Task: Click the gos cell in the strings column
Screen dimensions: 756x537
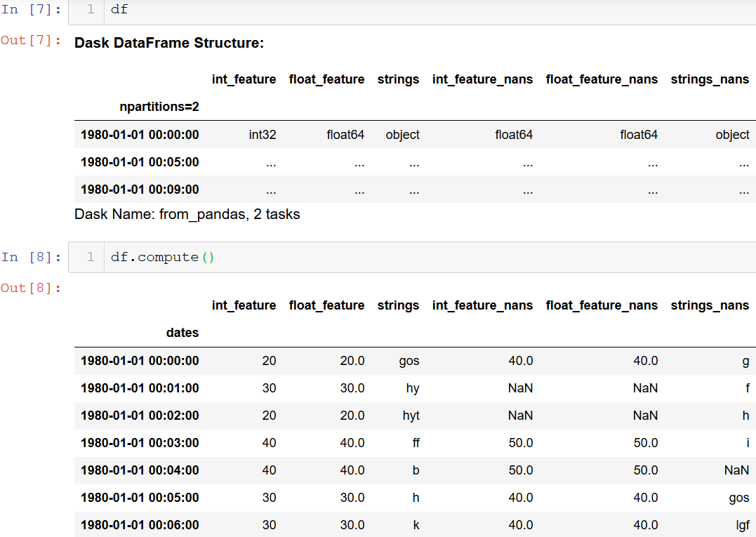Action: (409, 361)
